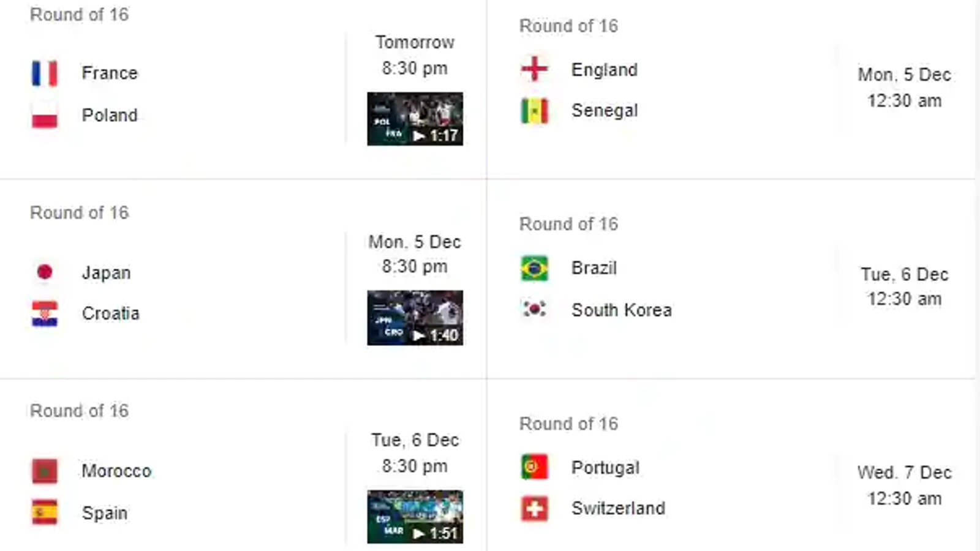This screenshot has width=980, height=551.
Task: Open the Mon, 5 Dec 12:30 am match time
Action: click(904, 88)
